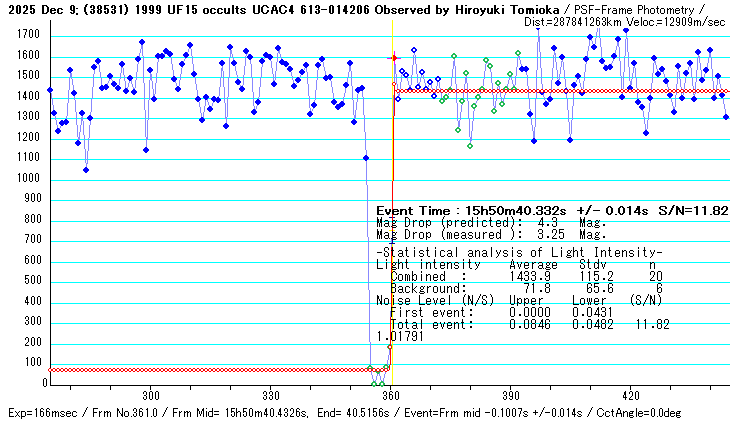Image resolution: width=740 pixels, height=425 pixels.
Task: Click frame number 420 on x-axis
Action: 629,396
